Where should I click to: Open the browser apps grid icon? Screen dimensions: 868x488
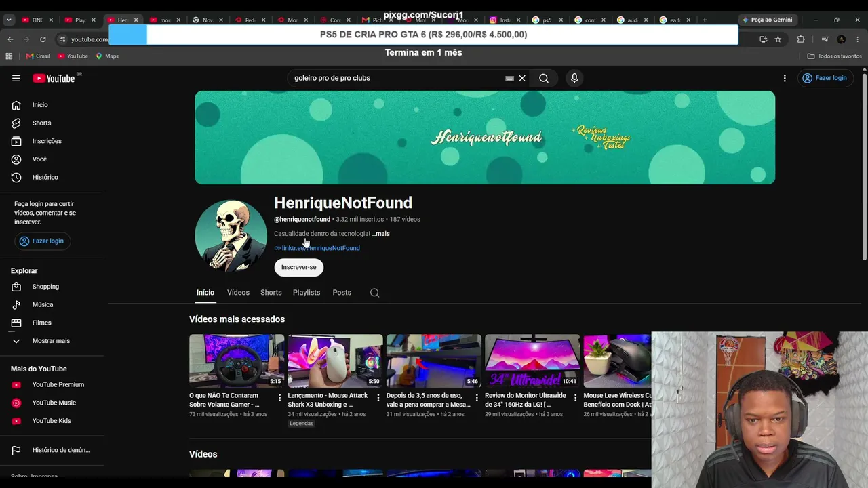[9, 56]
